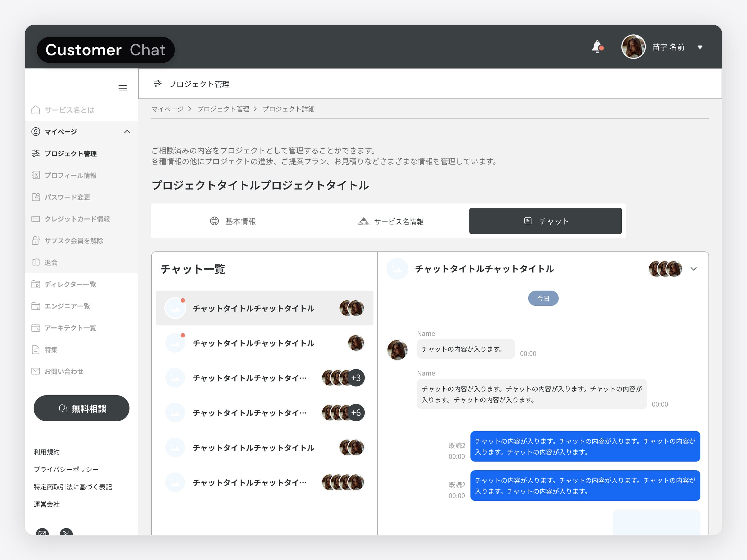Screen dimensions: 747x560
Task: Open the user name dropdown arrow
Action: pyautogui.click(x=700, y=47)
